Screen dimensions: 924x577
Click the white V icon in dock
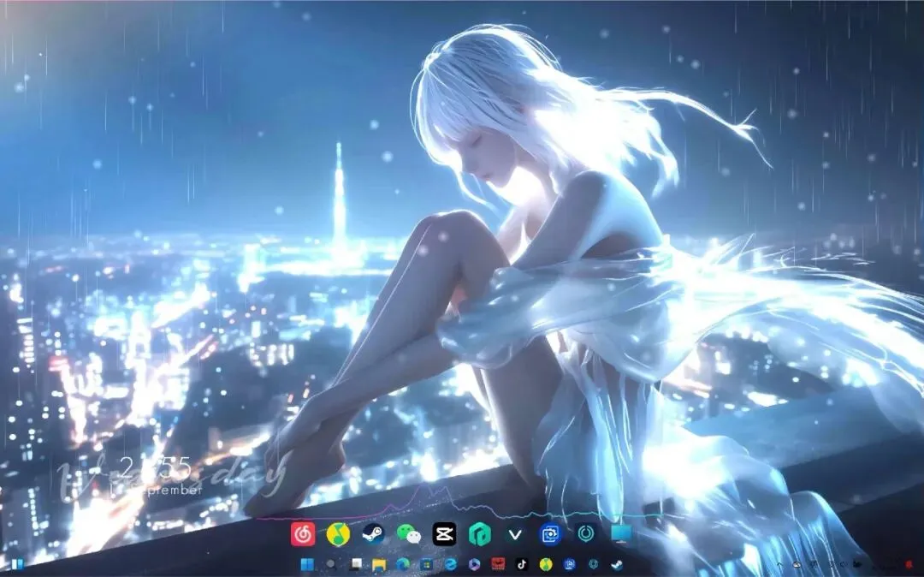click(515, 534)
